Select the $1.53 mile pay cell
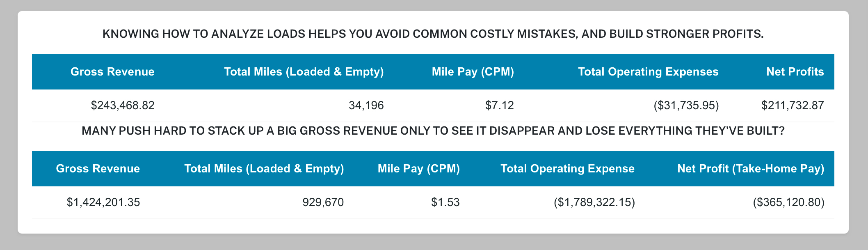The width and height of the screenshot is (868, 250). (x=445, y=202)
